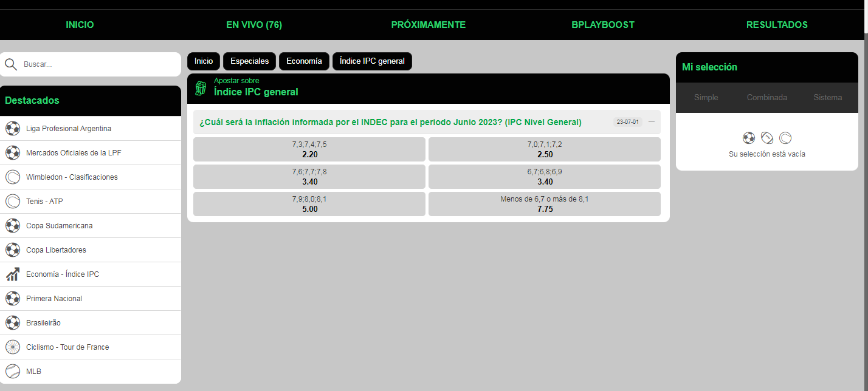Switch to the Sistema bet tab
868x391 pixels.
(827, 98)
